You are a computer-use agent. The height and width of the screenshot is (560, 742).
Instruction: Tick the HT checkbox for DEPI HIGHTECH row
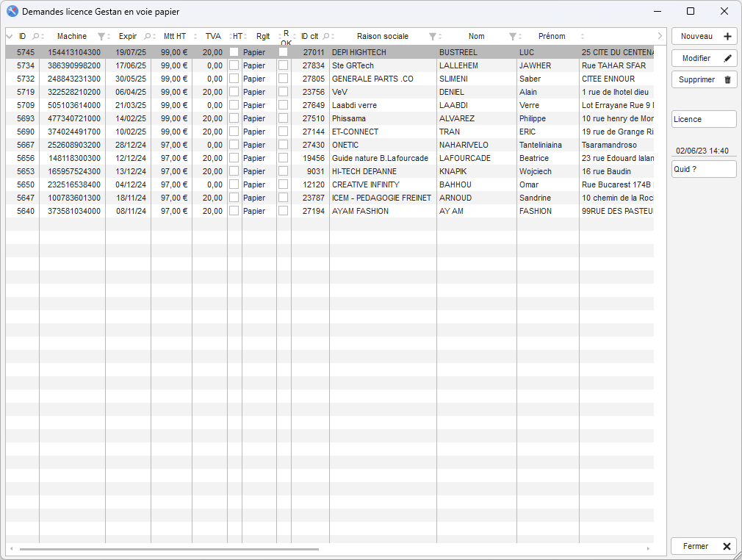234,52
